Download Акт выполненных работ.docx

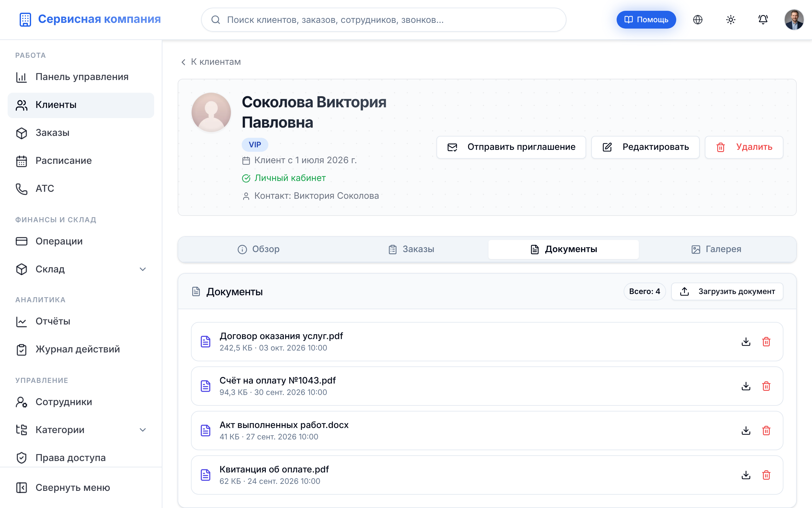[746, 431]
